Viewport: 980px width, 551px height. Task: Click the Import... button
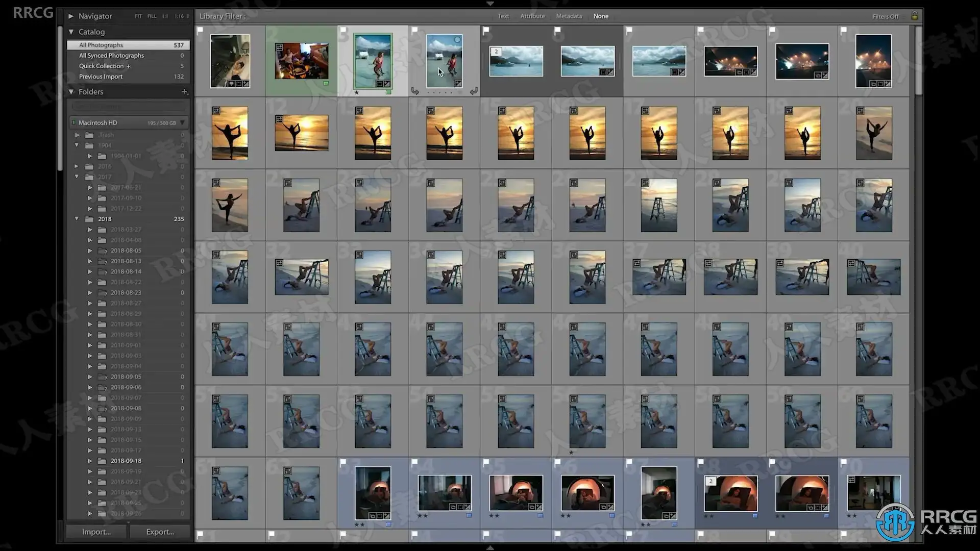(x=96, y=532)
